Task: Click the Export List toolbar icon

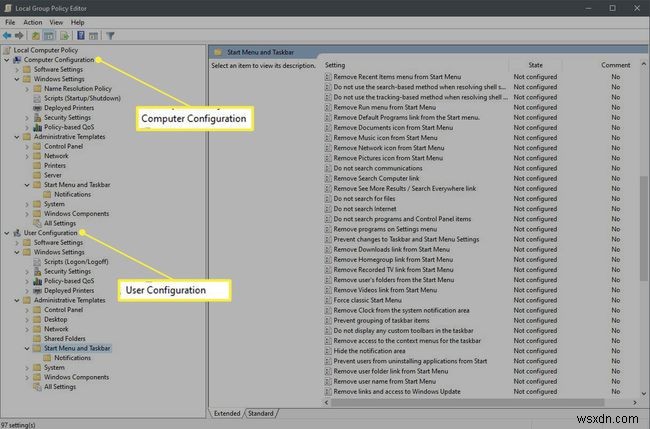Action: point(64,36)
